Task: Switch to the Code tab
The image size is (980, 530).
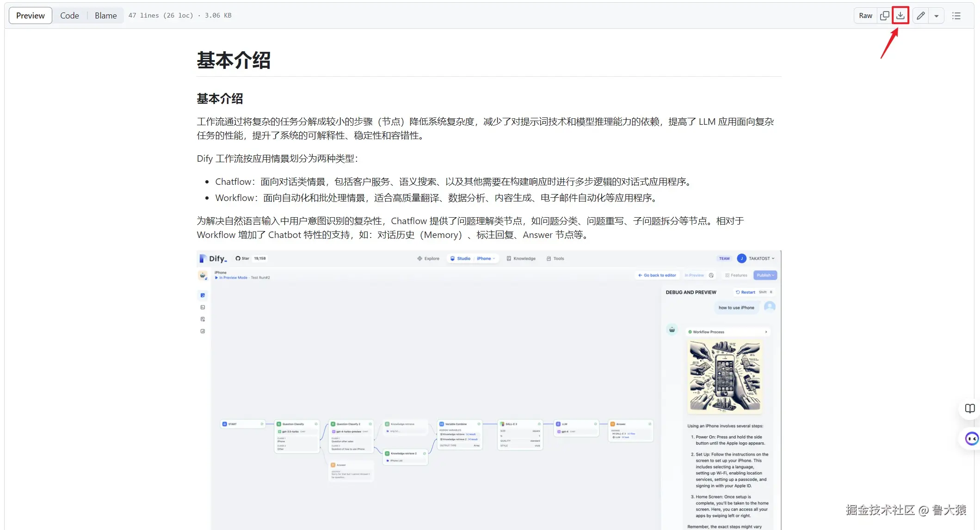Action: click(69, 16)
